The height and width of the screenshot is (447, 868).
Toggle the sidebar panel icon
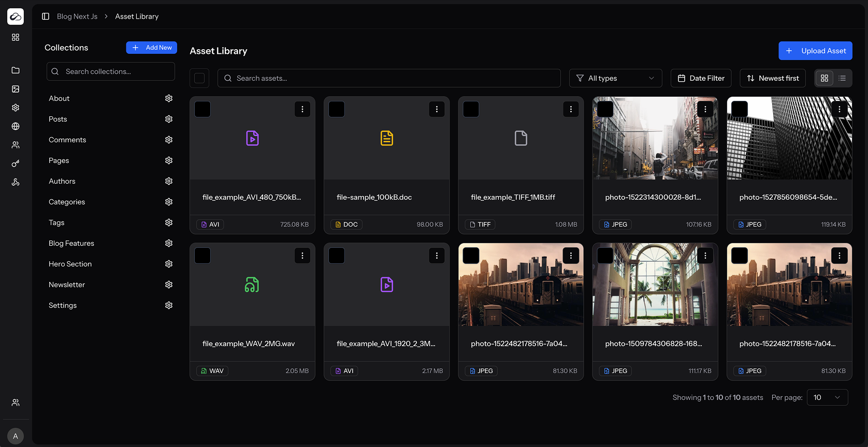point(46,17)
